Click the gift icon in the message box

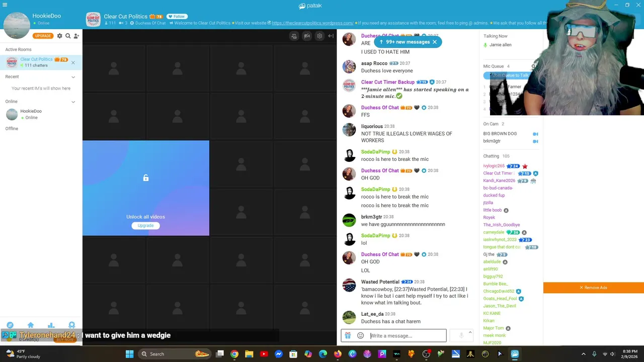click(348, 336)
